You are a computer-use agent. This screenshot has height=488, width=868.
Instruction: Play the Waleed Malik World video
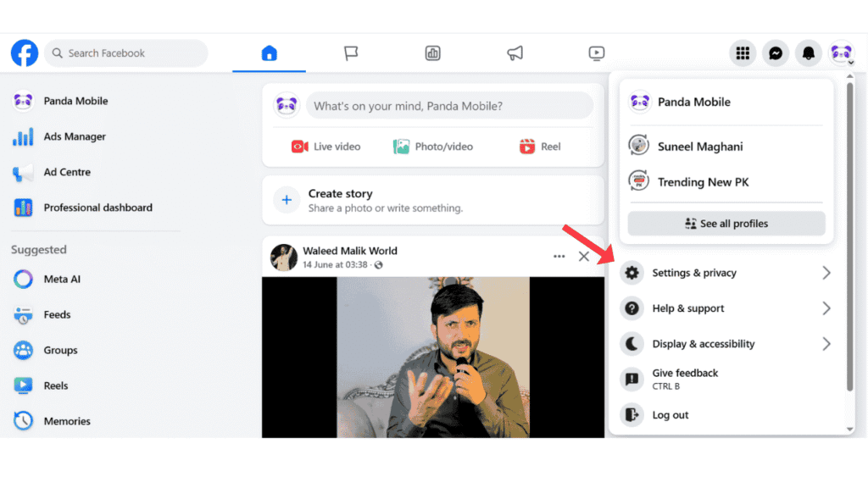coord(433,358)
